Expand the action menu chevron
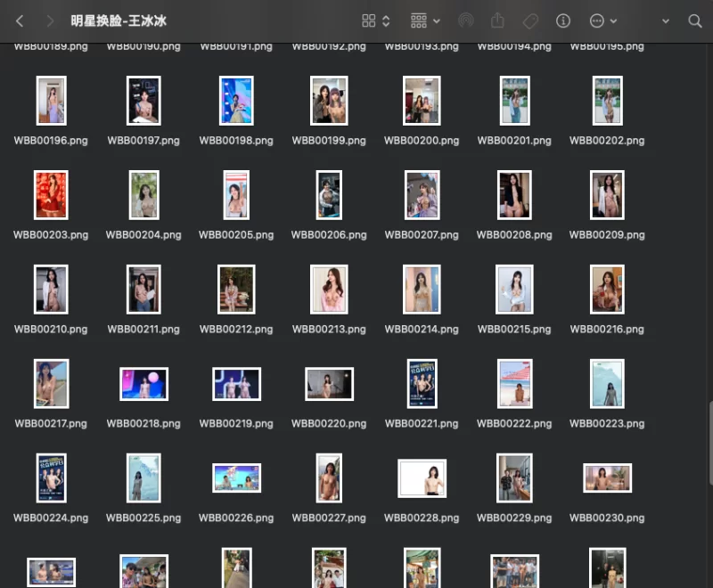The width and height of the screenshot is (713, 588). (613, 20)
